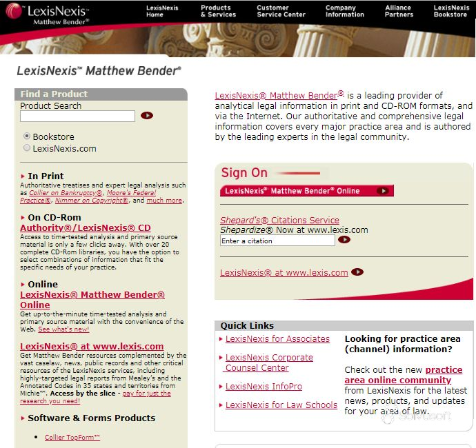Viewport: 476px width, 448px height.
Task: Select the Bookstore radio button
Action: pyautogui.click(x=27, y=136)
